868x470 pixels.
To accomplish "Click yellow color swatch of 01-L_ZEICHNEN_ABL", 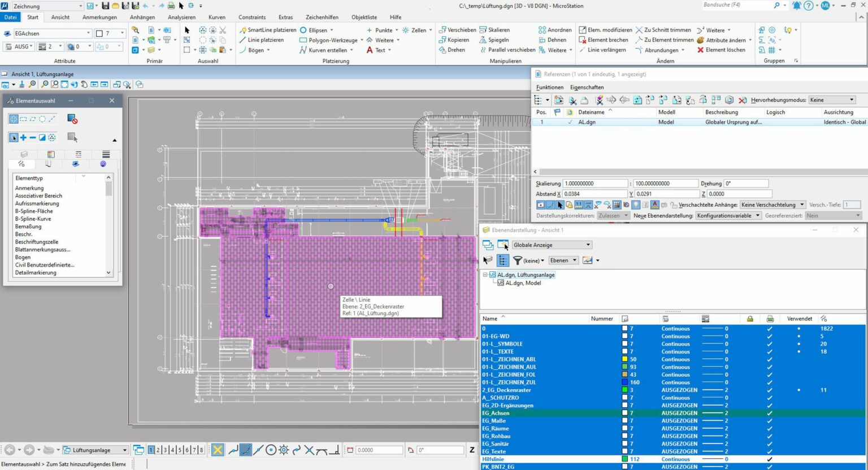I will 625,359.
